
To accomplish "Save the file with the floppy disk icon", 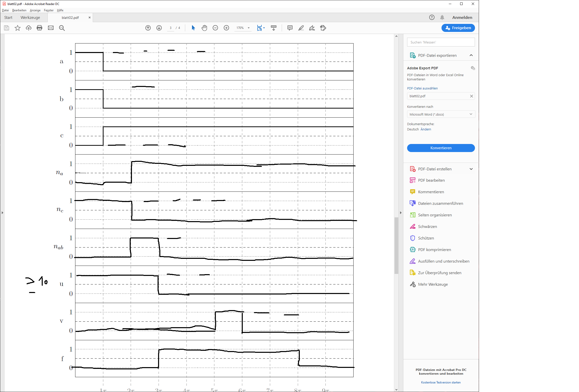I will [7, 28].
